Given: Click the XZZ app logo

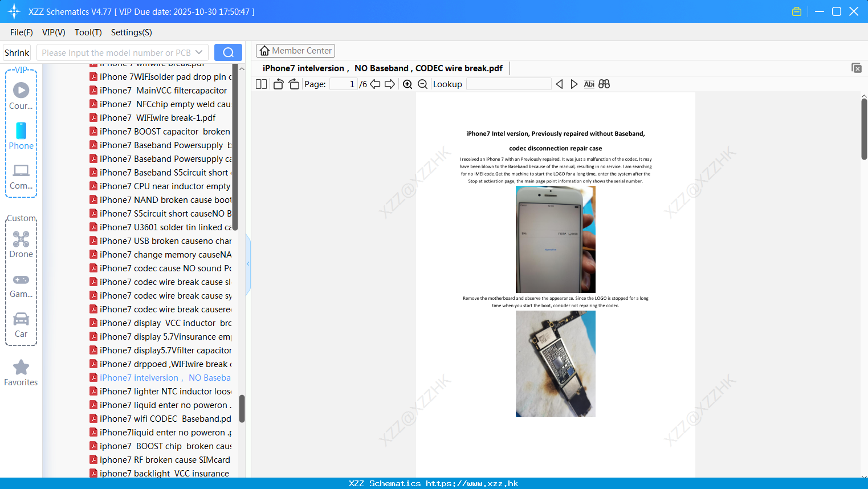Looking at the screenshot, I should point(14,11).
